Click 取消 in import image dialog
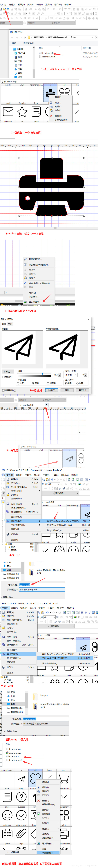The width and height of the screenshot is (98, 868). tap(67, 390)
